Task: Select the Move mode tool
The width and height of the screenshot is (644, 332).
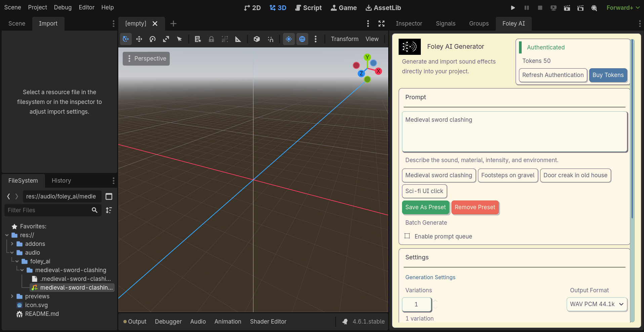Action: [x=139, y=39]
